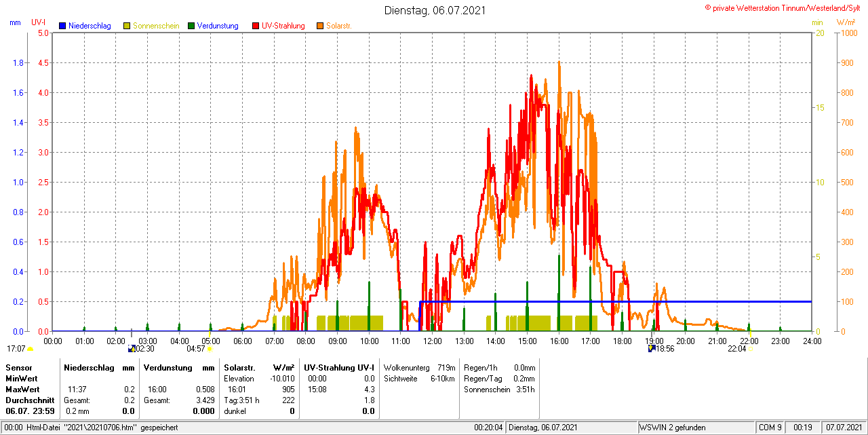Select the Sonnenschein legend label
This screenshot has width=868, height=435.
[156, 26]
